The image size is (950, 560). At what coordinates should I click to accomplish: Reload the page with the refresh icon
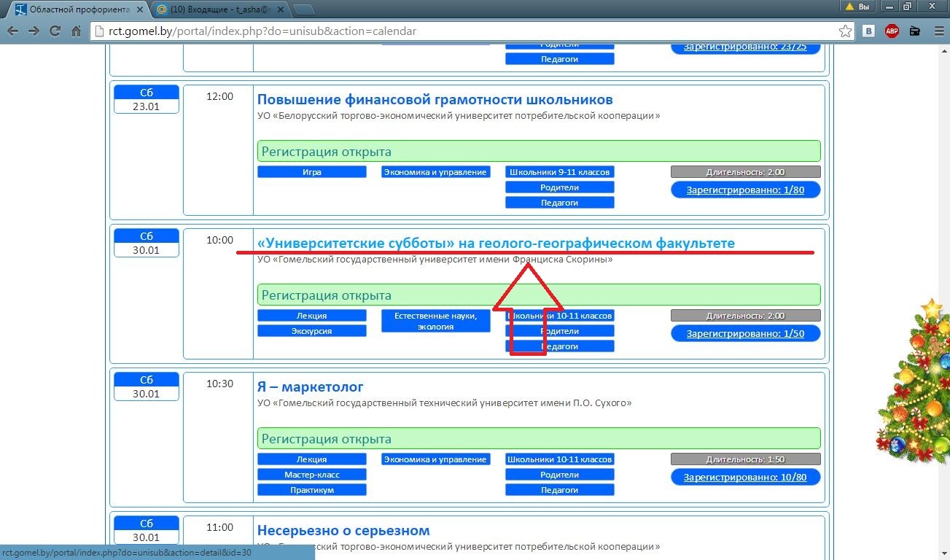pos(55,31)
